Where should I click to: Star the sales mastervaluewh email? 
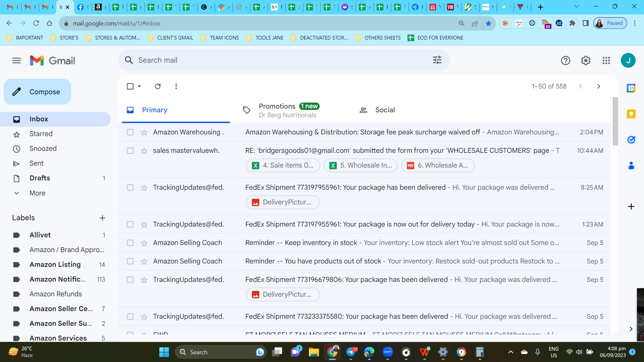tap(144, 151)
